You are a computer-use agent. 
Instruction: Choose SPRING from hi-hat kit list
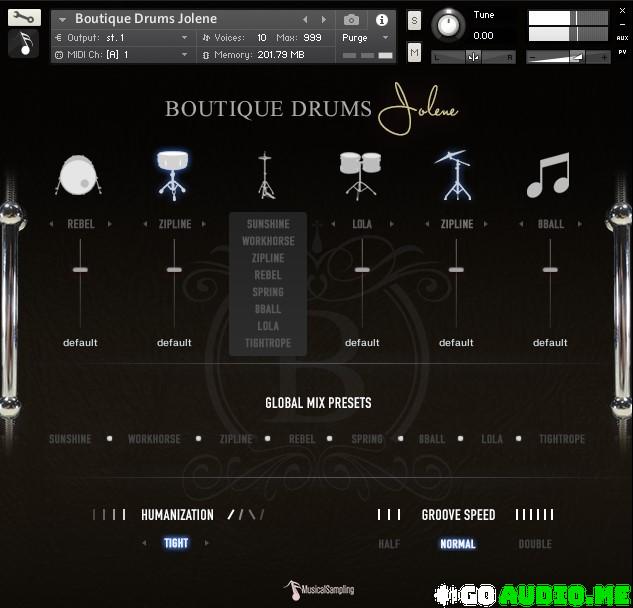(x=268, y=292)
